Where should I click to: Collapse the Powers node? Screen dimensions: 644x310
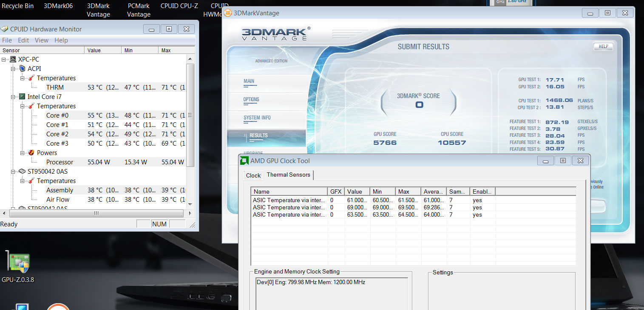point(23,153)
